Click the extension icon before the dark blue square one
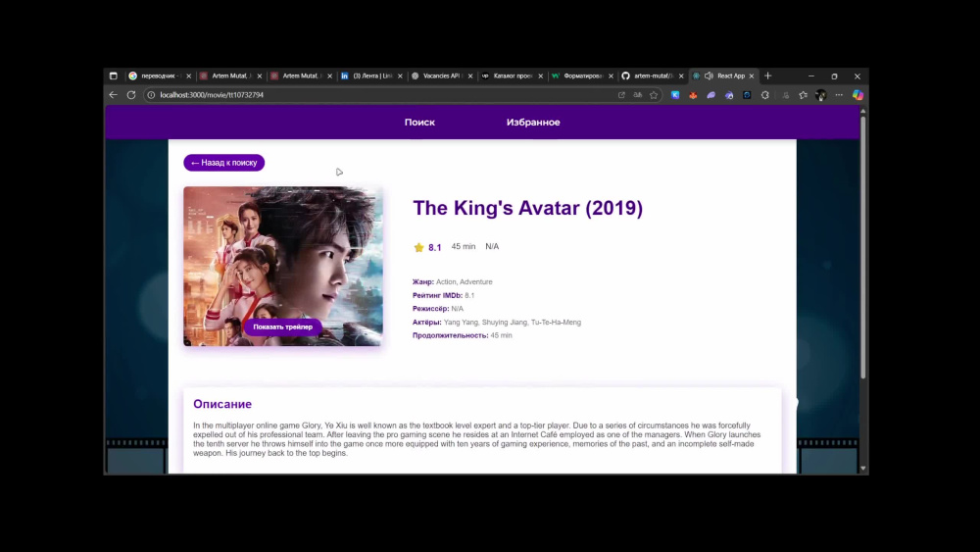Viewport: 980px width, 552px height. point(729,95)
